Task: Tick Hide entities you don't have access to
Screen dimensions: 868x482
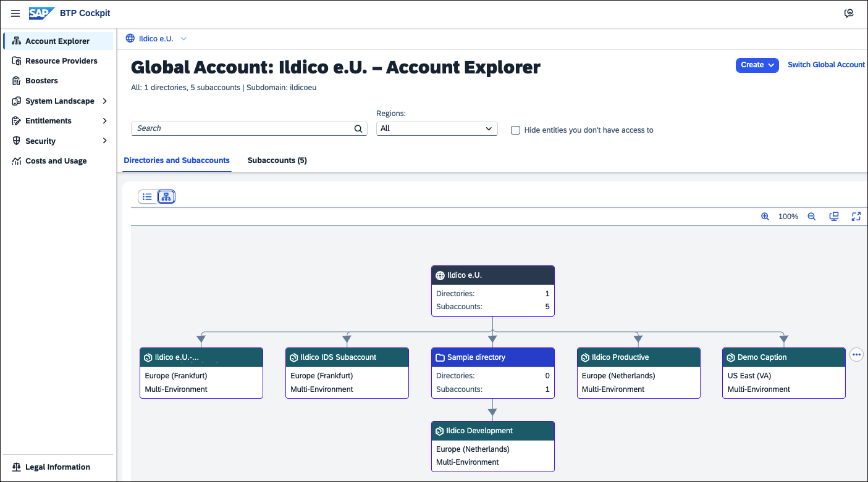Action: [x=515, y=130]
